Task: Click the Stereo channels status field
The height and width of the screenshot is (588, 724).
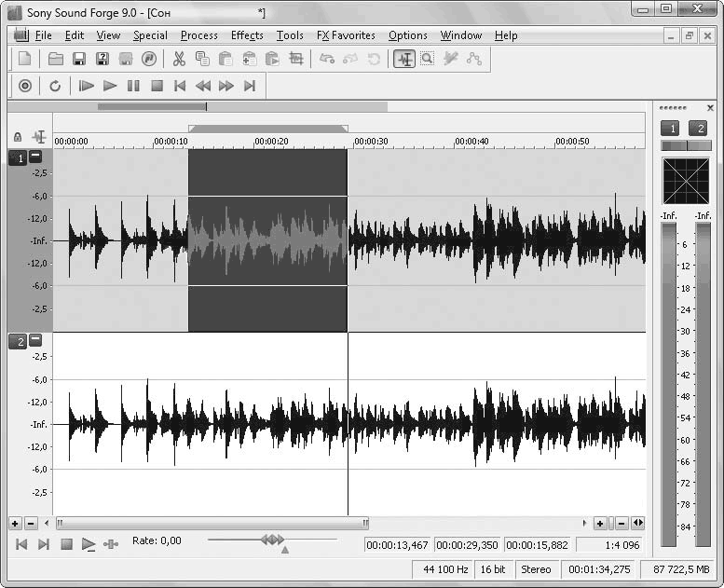Action: pyautogui.click(x=536, y=569)
